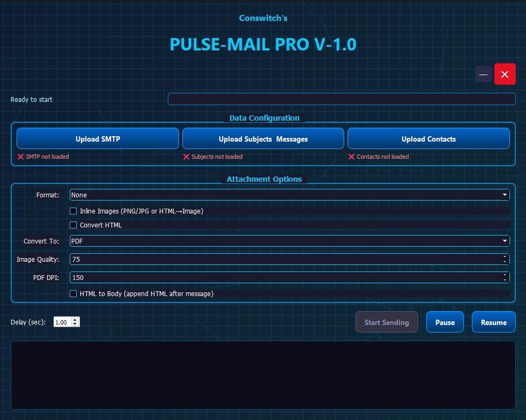Click the Pause button

(444, 322)
